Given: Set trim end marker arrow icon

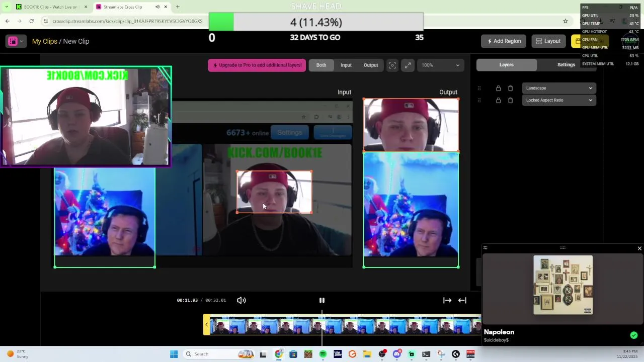Looking at the screenshot, I should (x=462, y=300).
